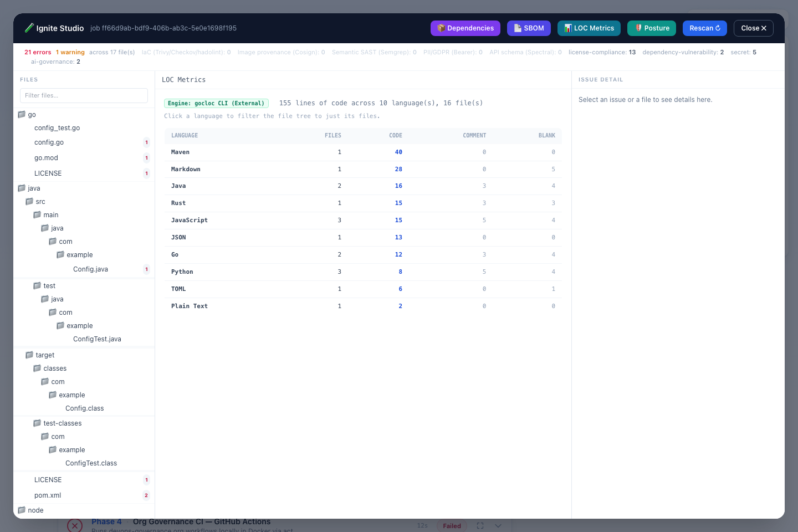Click folder icon of java under test

(x=45, y=299)
